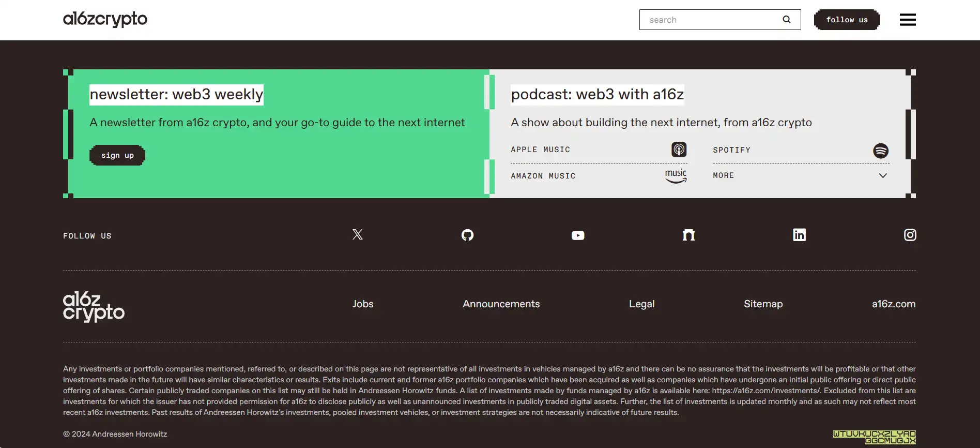
Task: Go to the Announcements page
Action: [x=501, y=304]
